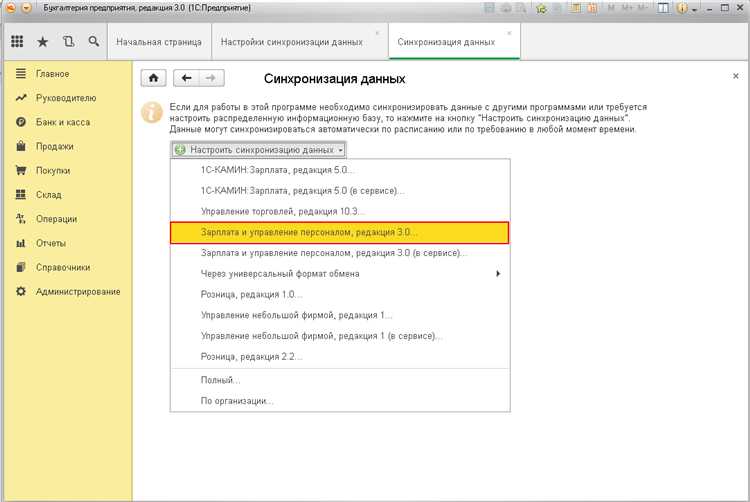The image size is (750, 502).
Task: Open the Руководителю section label
Action: point(66,98)
